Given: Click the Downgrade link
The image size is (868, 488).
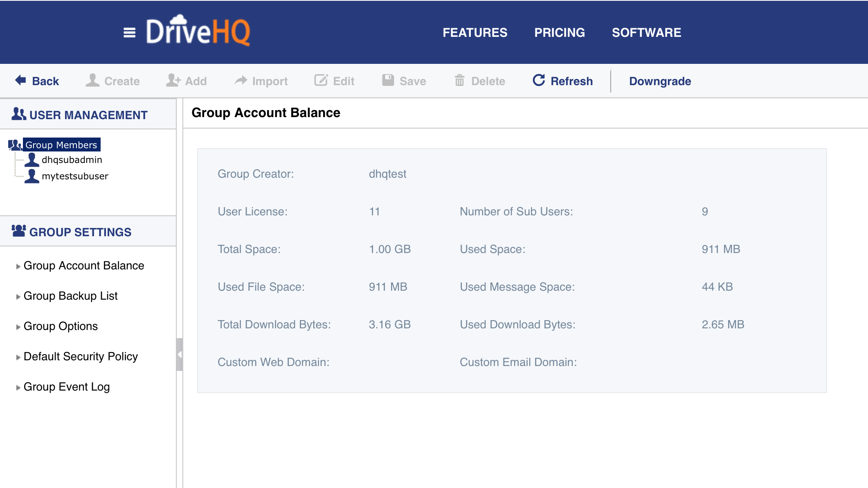Looking at the screenshot, I should (x=660, y=81).
